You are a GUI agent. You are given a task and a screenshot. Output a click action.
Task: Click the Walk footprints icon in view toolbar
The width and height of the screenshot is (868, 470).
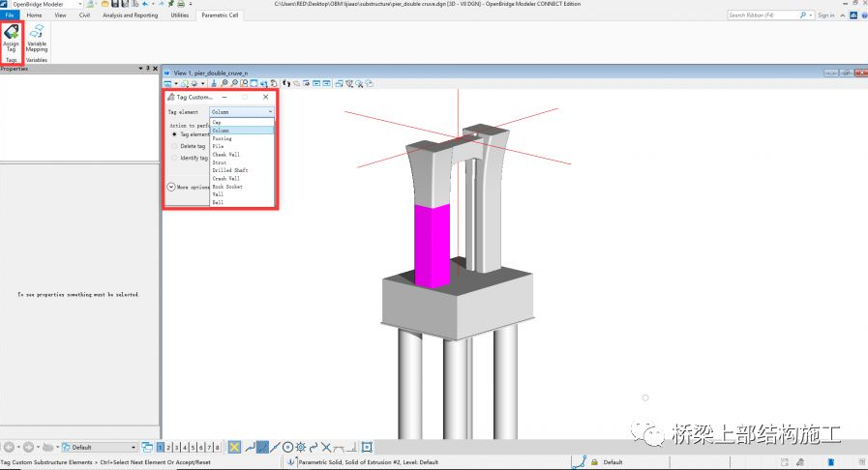pyautogui.click(x=286, y=83)
